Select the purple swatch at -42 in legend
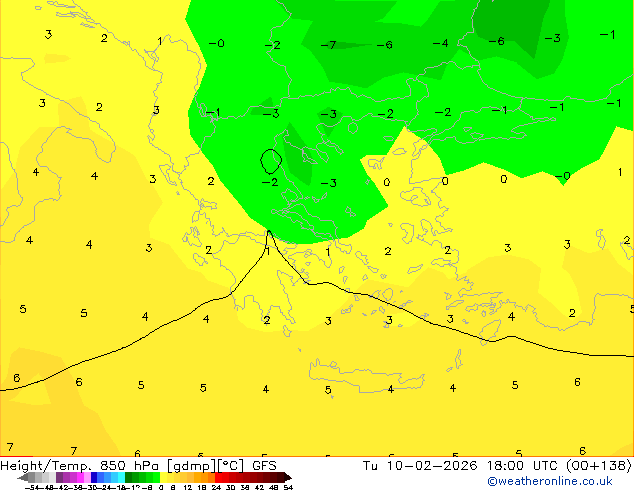Viewport: 634px width, 490px height. click(x=59, y=478)
